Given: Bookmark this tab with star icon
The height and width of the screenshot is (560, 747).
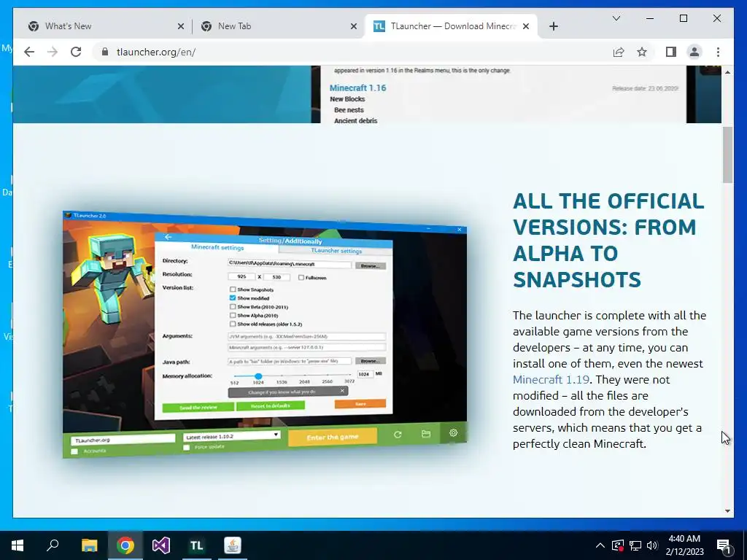Looking at the screenshot, I should (x=642, y=52).
